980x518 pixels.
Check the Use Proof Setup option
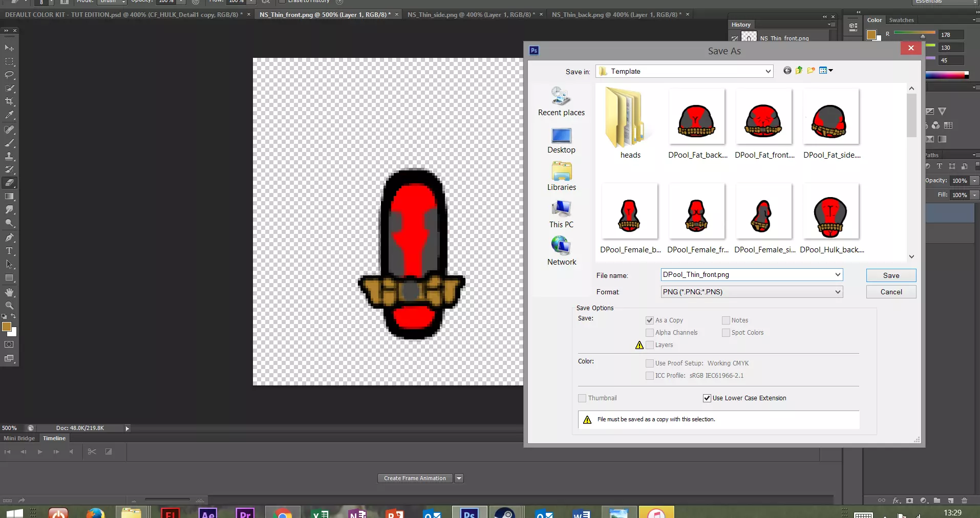coord(650,363)
